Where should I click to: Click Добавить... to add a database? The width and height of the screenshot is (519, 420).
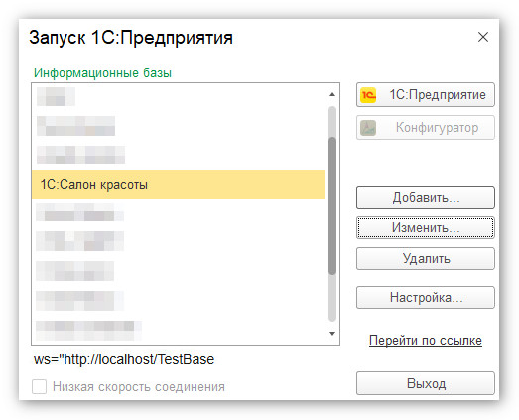point(426,197)
